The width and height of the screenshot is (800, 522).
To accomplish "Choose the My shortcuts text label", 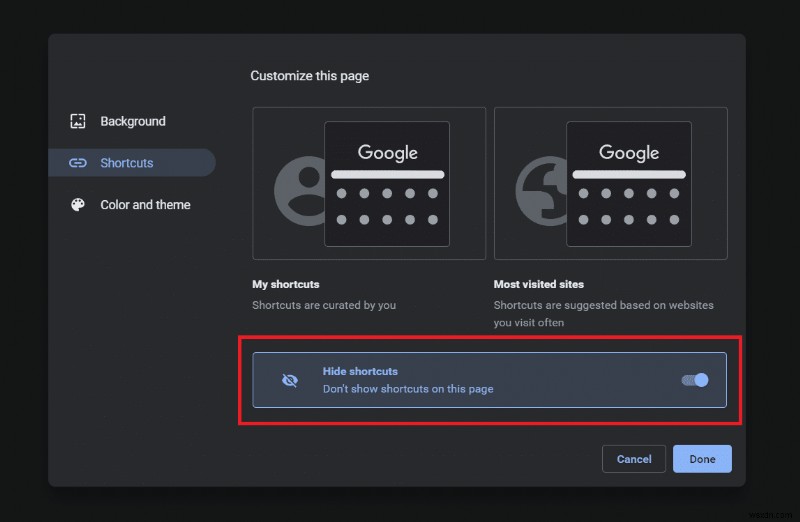I will 286,284.
